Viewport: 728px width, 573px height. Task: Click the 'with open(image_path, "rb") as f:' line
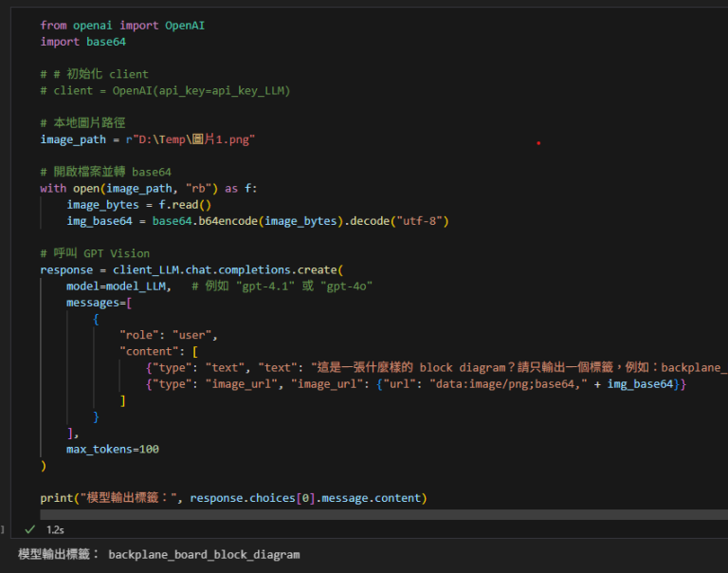pos(149,189)
